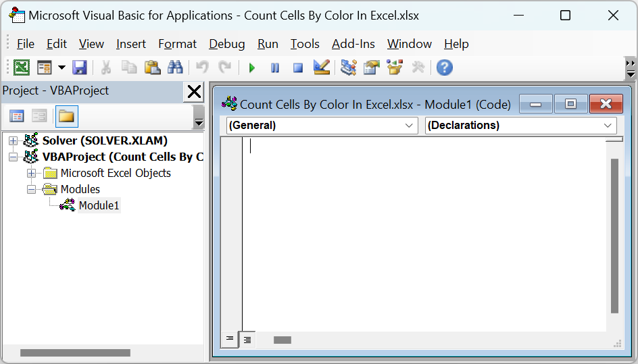Click the VBA application title bar icon
The width and height of the screenshot is (638, 364).
click(17, 16)
